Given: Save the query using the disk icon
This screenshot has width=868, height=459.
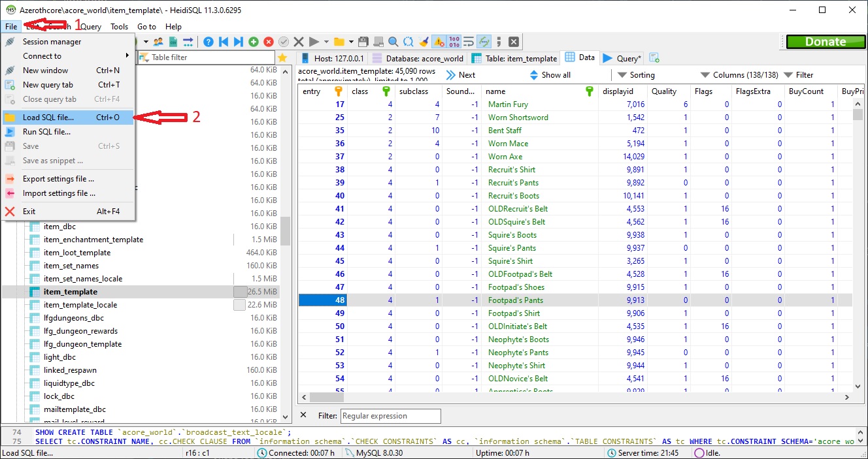Looking at the screenshot, I should (362, 40).
